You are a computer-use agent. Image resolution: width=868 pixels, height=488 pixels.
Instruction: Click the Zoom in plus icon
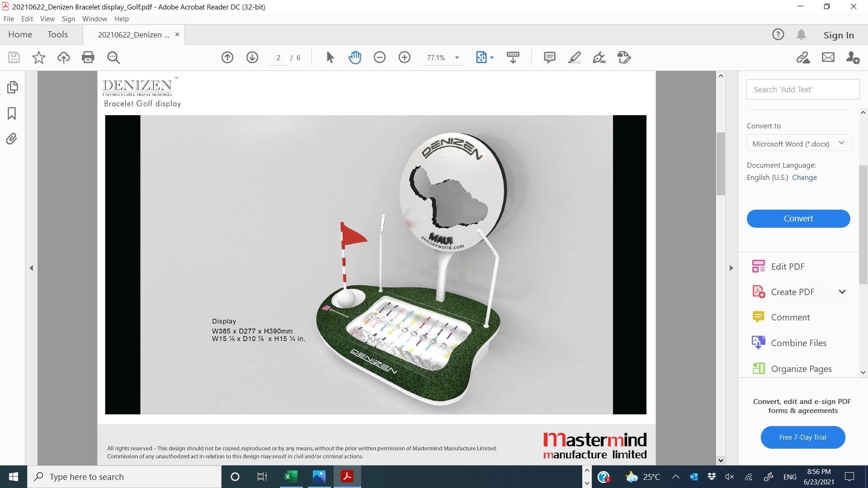coord(404,57)
